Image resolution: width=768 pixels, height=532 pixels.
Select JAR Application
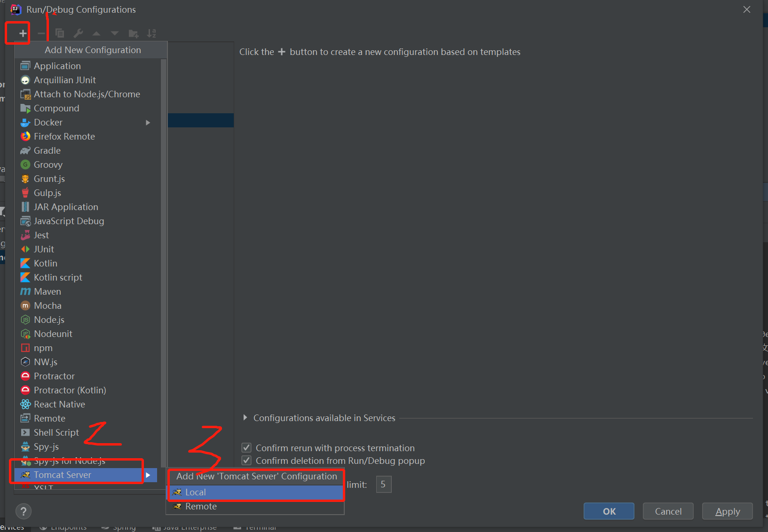pos(87,207)
